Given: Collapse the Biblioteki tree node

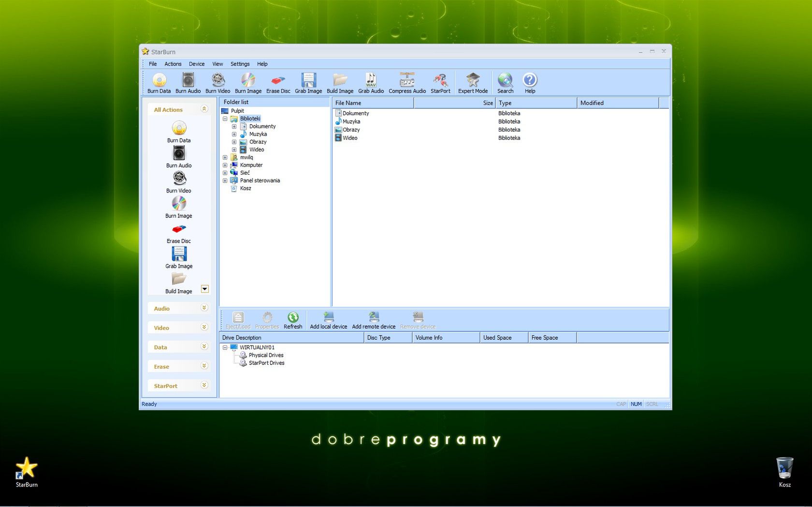Looking at the screenshot, I should click(x=225, y=119).
